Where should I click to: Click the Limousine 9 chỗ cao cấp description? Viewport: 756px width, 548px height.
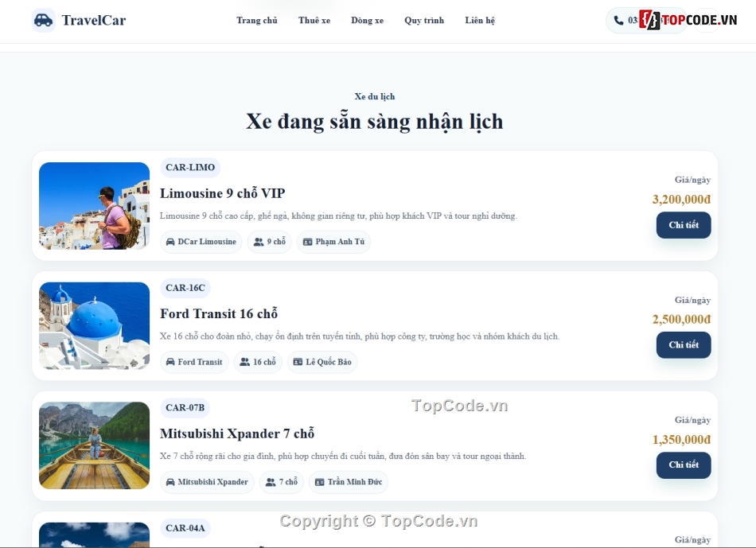pos(338,216)
